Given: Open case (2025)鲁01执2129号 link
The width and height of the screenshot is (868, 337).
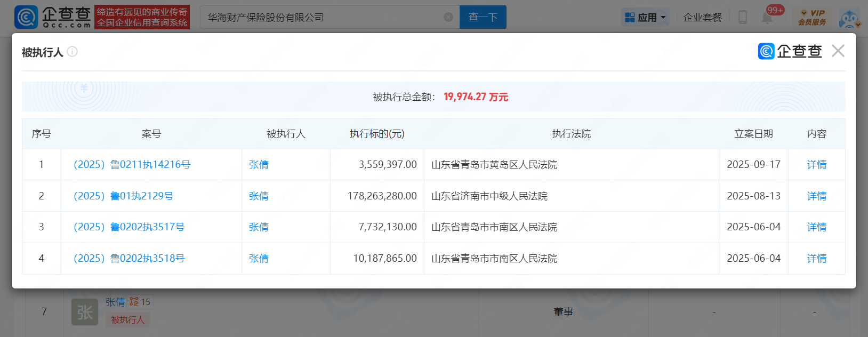Looking at the screenshot, I should point(123,196).
